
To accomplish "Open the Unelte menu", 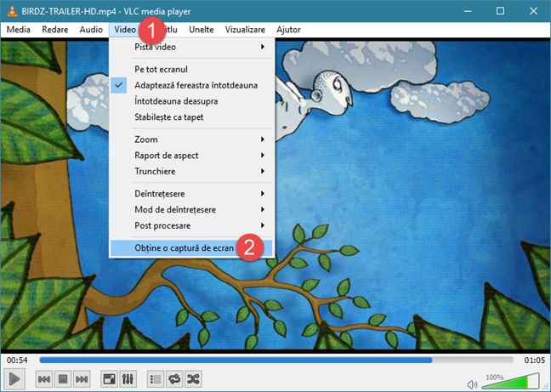I will pos(202,30).
